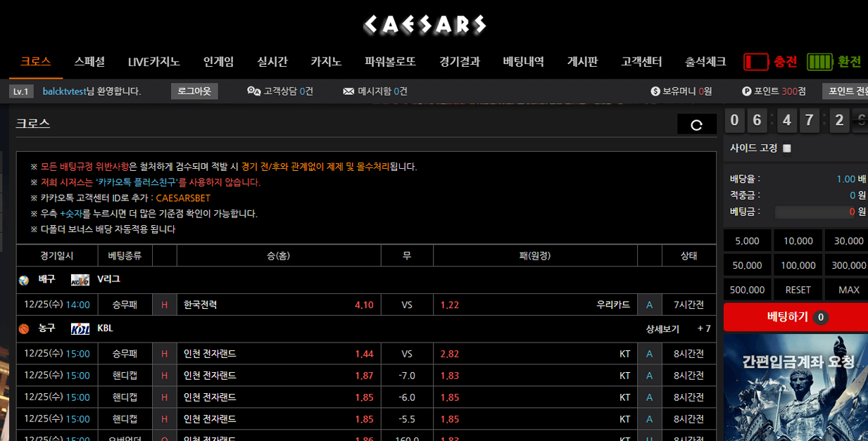The image size is (868, 441).
Task: Add 5,000 to the bet amount
Action: tap(747, 241)
